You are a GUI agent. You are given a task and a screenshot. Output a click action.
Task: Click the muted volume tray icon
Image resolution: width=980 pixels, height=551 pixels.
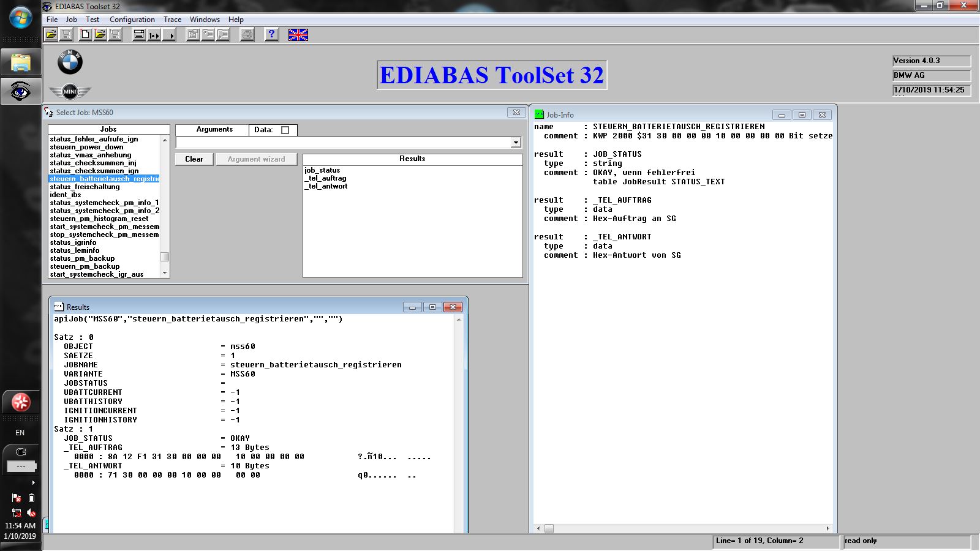31,513
